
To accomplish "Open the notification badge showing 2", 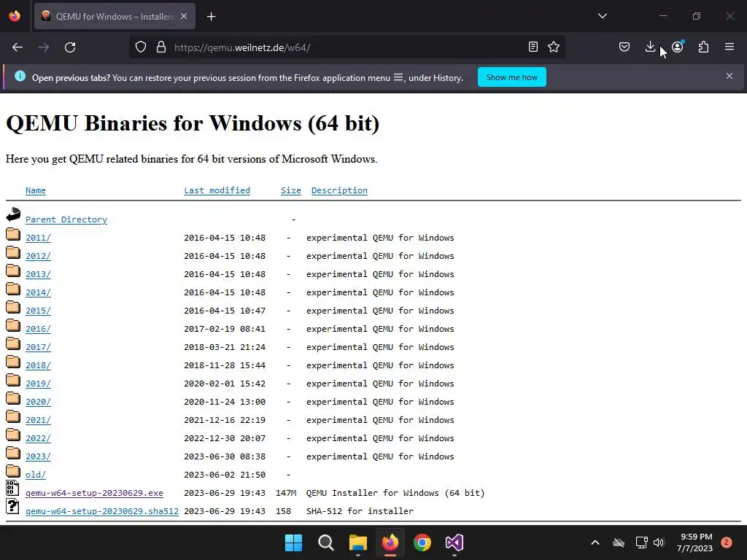I will [x=727, y=542].
